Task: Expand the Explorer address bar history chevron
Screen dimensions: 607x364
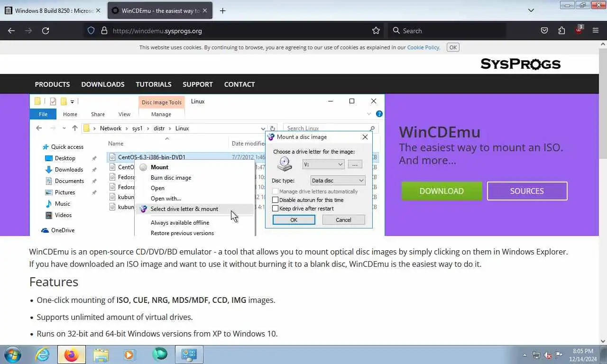Action: tap(263, 128)
